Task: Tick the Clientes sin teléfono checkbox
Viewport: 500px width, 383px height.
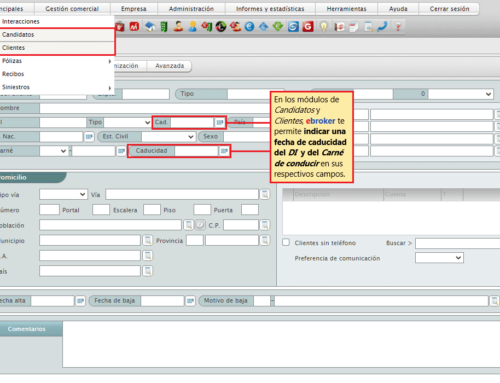Action: tap(286, 242)
